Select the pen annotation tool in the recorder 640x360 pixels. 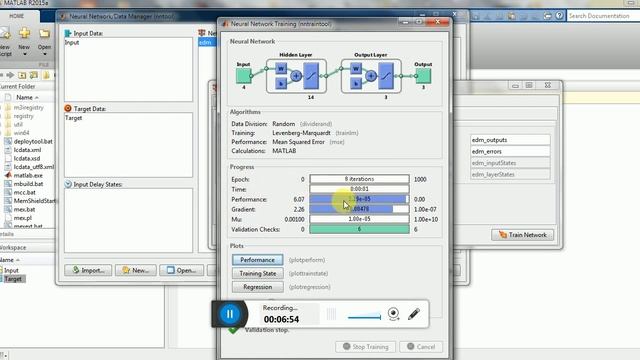point(413,314)
